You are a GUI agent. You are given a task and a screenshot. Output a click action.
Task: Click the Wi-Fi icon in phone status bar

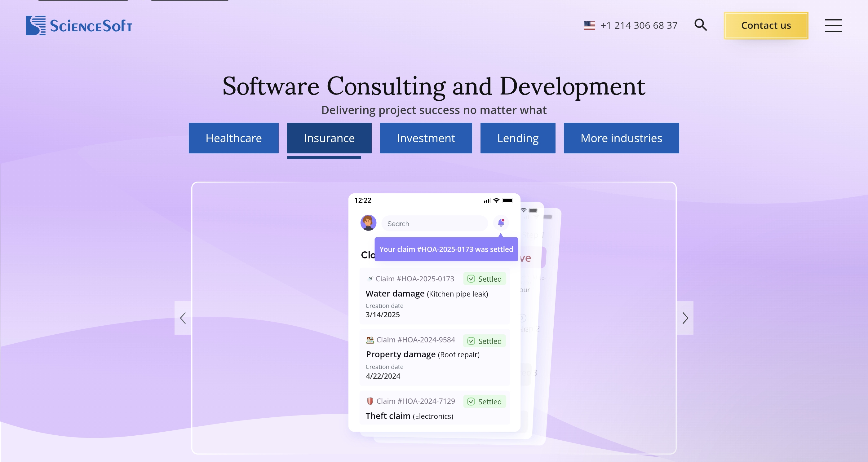click(x=496, y=200)
